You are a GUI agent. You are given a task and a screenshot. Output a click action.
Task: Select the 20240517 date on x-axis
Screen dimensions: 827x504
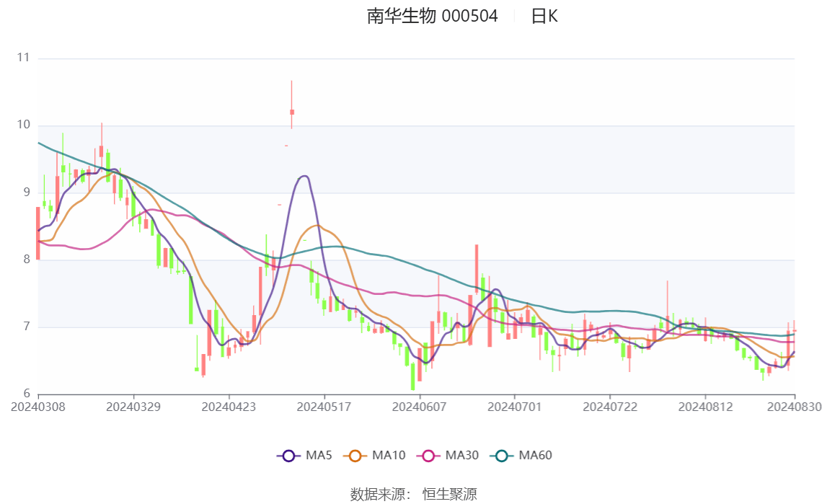[x=324, y=407]
